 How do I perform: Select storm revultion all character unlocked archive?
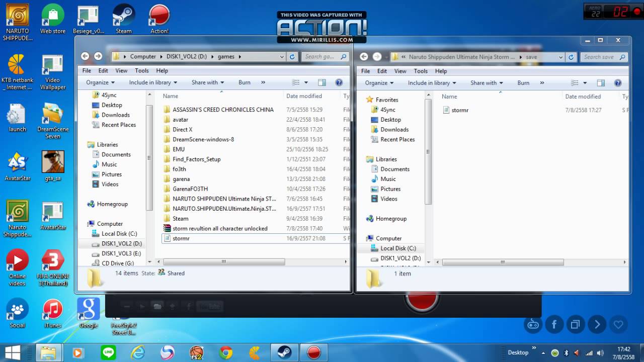220,228
